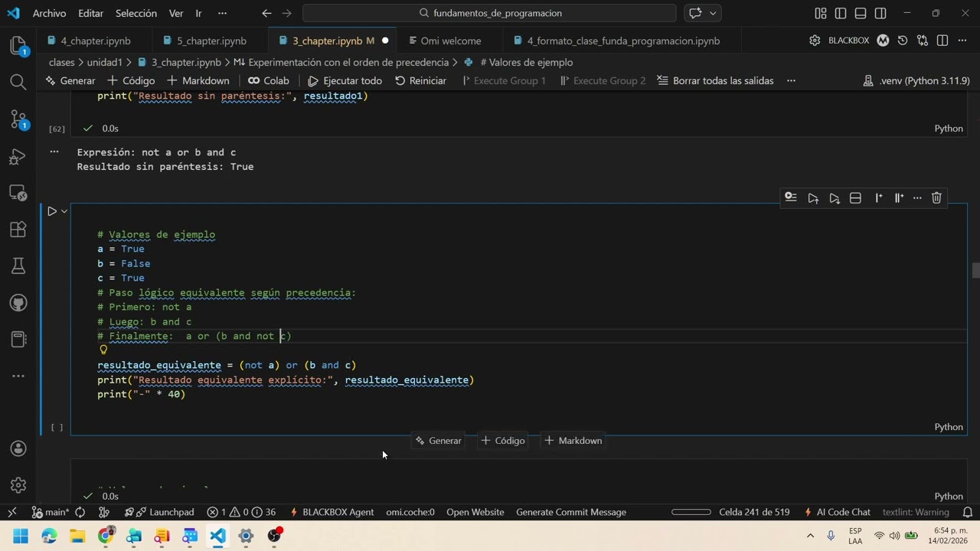Open notifications bell in status bar
Image resolution: width=980 pixels, height=551 pixels.
968,512
